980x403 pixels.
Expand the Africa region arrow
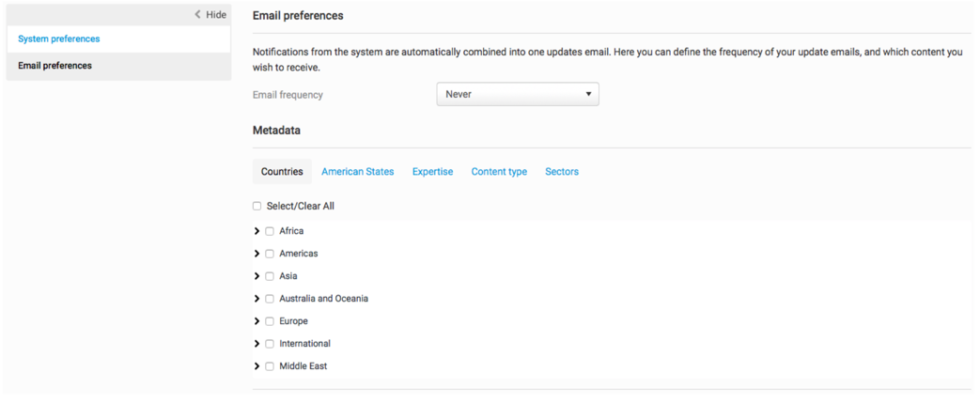[257, 231]
